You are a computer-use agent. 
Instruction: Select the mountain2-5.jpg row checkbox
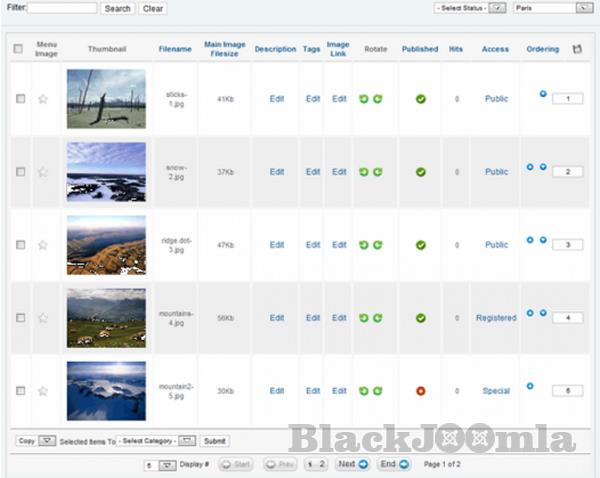tap(21, 391)
